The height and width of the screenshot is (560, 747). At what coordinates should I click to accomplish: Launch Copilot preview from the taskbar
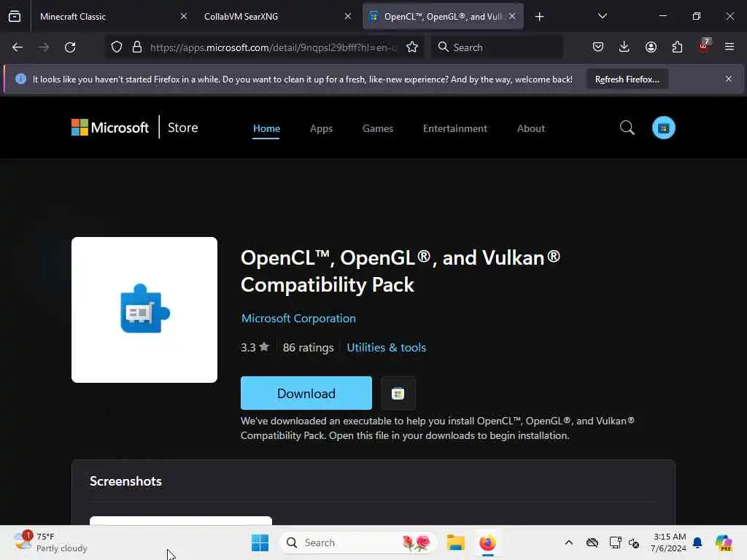[x=723, y=542]
